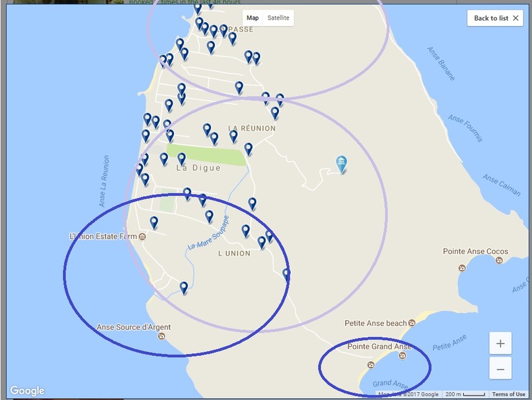Click the Back to list button

494,18
